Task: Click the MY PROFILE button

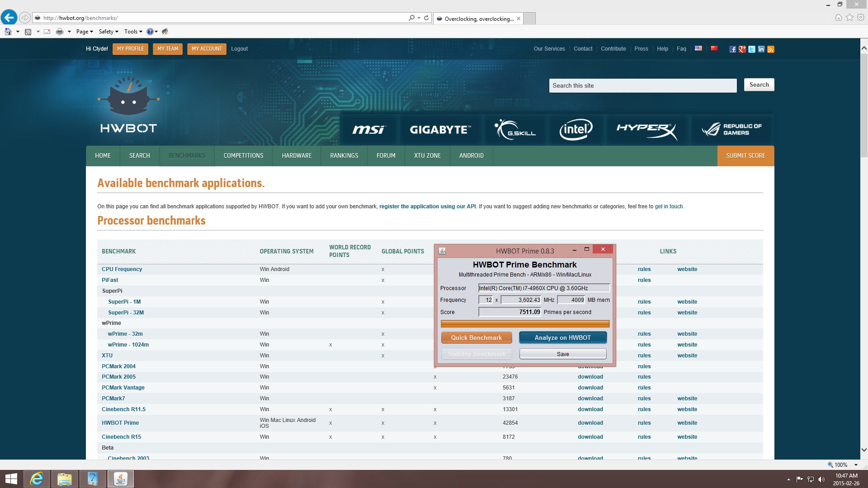Action: (130, 49)
